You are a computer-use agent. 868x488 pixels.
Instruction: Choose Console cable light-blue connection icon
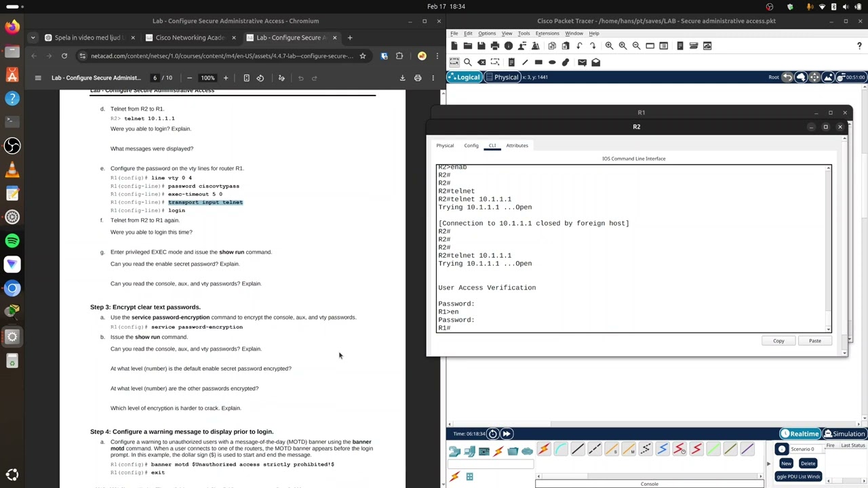click(561, 449)
